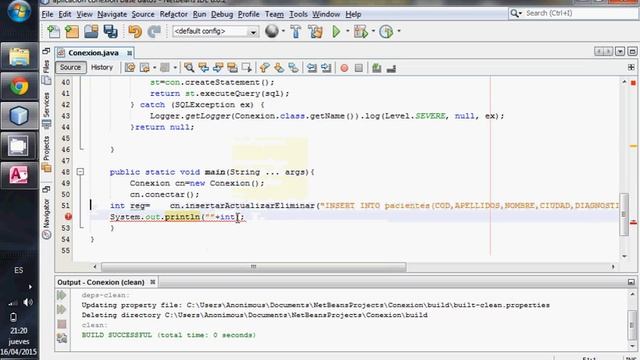Expand the Debug Project dropdown arrow
This screenshot has height=360, width=640.
(x=373, y=31)
